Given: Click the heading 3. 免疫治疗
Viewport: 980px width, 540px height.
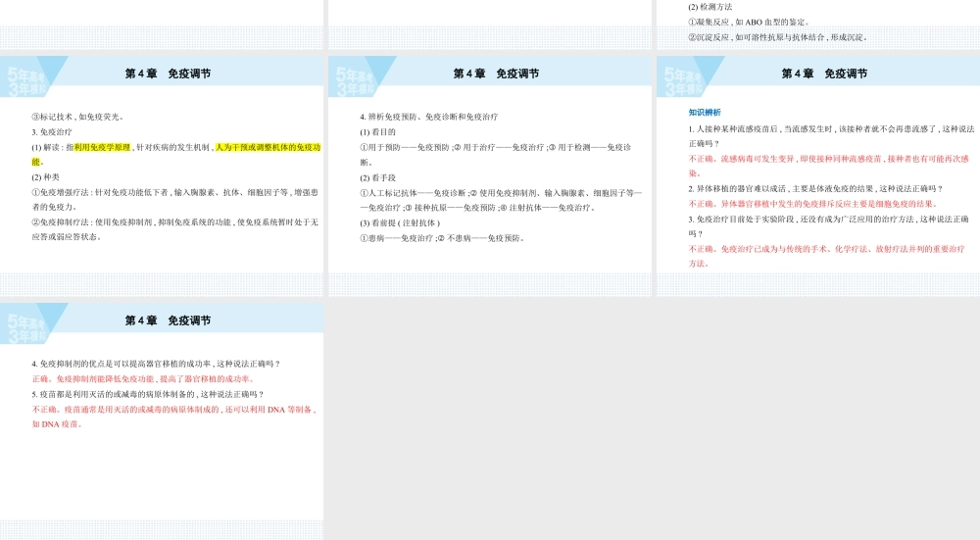Looking at the screenshot, I should pyautogui.click(x=52, y=132).
